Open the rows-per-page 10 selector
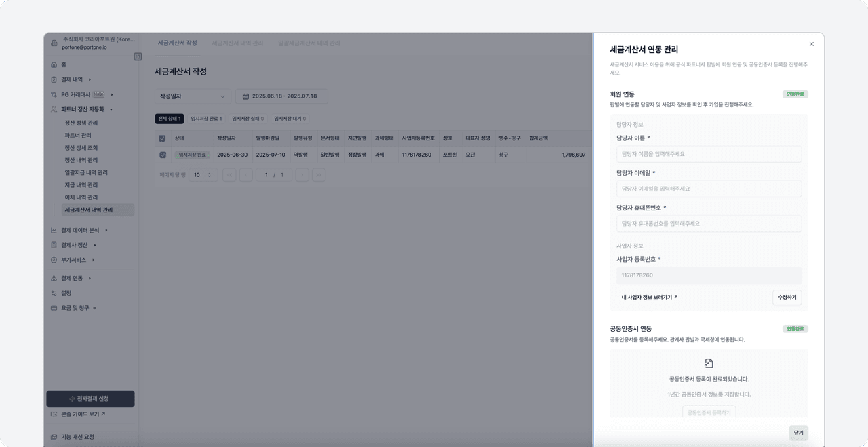 (x=202, y=175)
